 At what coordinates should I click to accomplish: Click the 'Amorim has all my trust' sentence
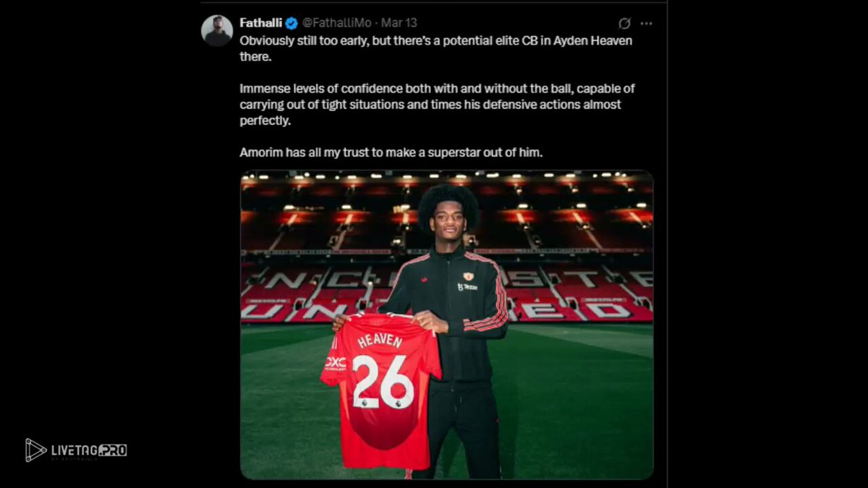[391, 152]
